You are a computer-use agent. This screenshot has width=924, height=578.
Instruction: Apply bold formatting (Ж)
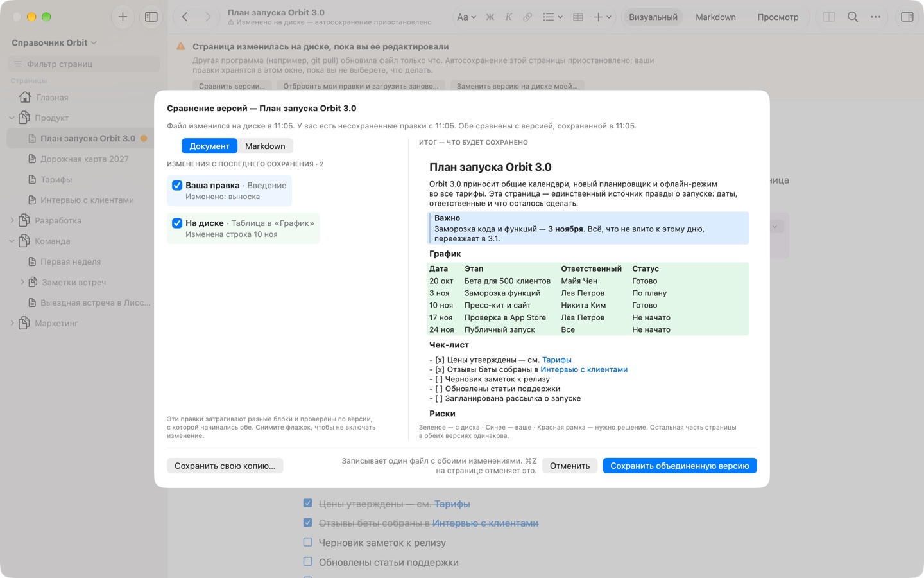tap(490, 17)
